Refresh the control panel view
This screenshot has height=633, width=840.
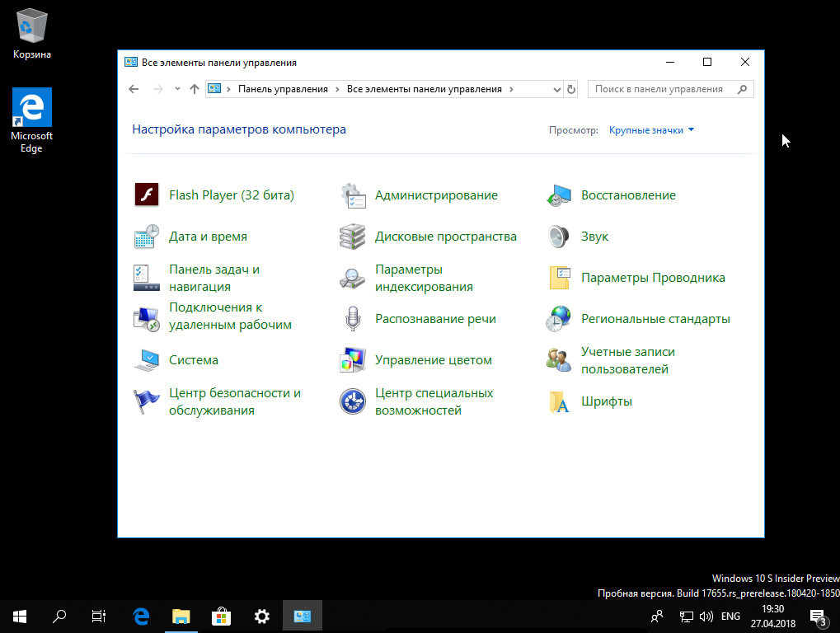571,90
